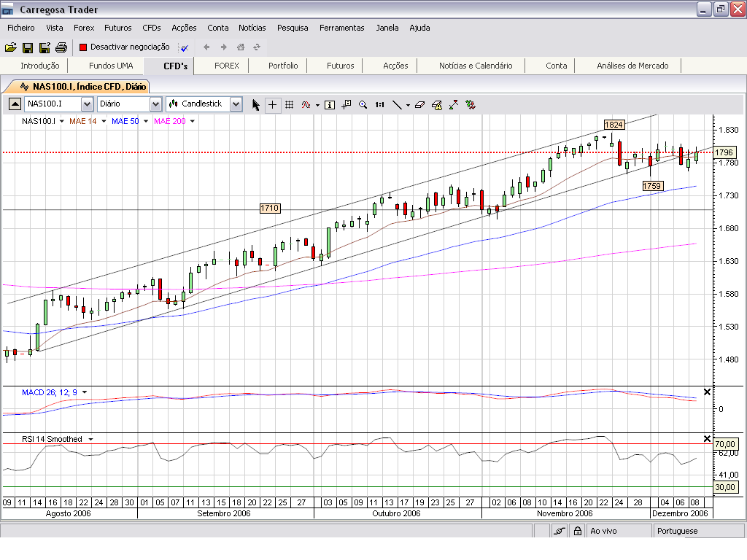Viewport: 747px width, 560px height.
Task: Click the 1759 price label on chart
Action: 652,186
